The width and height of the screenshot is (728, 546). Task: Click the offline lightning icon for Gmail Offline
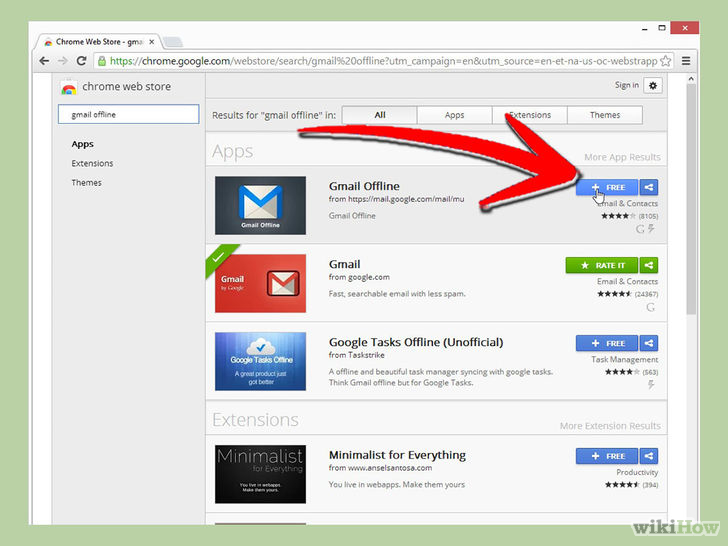pos(651,228)
